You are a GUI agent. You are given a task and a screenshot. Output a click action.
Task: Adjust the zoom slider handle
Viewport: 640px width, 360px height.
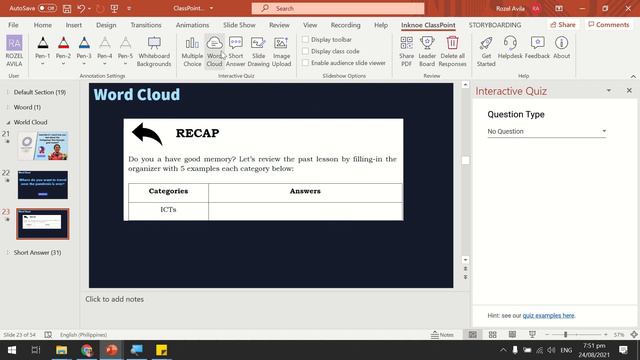(x=566, y=335)
